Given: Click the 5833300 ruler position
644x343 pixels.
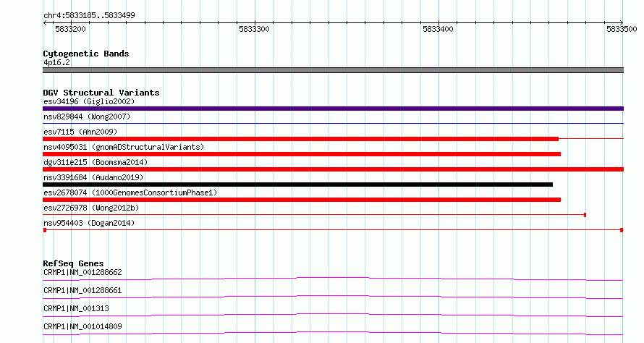Looking at the screenshot, I should [254, 29].
